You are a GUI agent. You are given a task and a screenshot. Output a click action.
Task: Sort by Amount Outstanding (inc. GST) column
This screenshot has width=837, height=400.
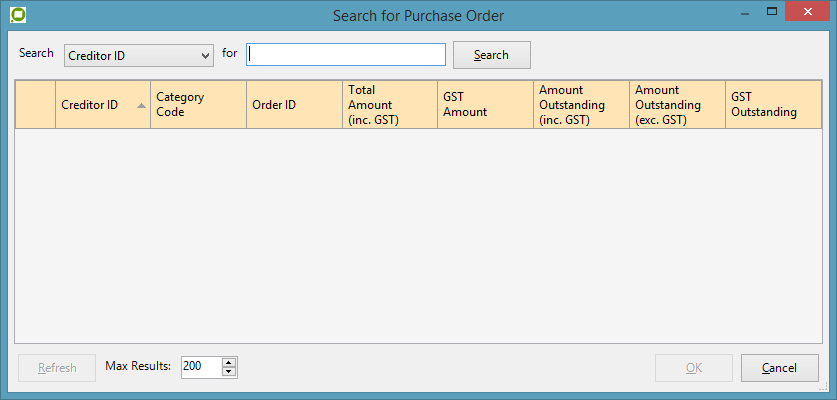click(x=580, y=105)
